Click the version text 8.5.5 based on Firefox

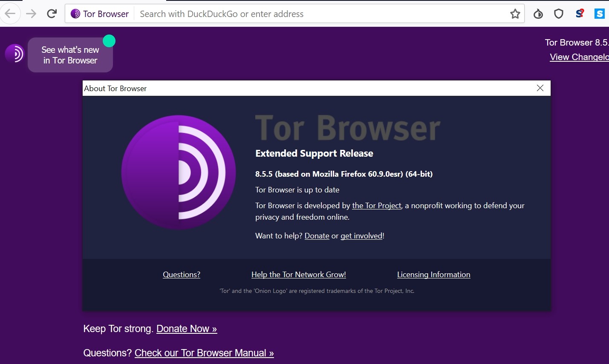[344, 174]
